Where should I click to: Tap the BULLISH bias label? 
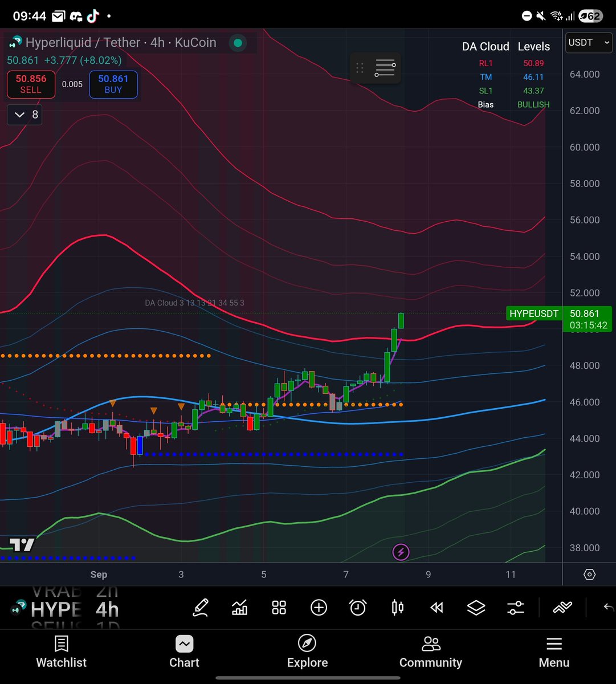point(533,104)
